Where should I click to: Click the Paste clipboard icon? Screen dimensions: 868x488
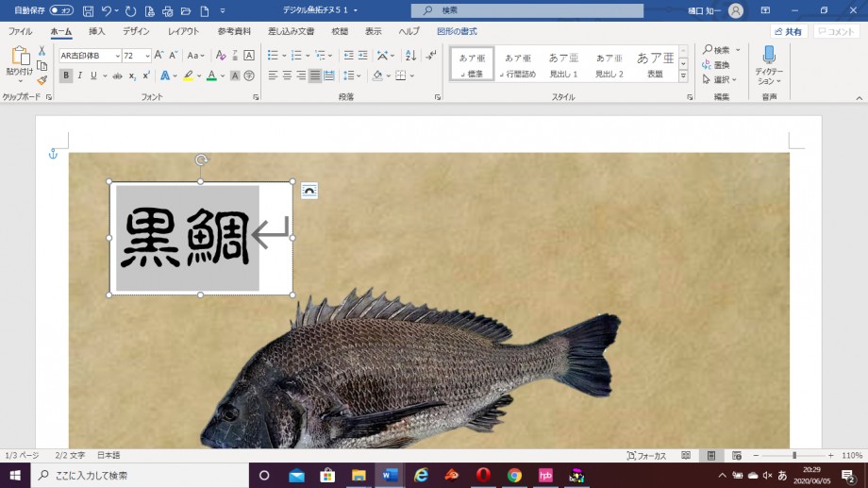click(20, 57)
